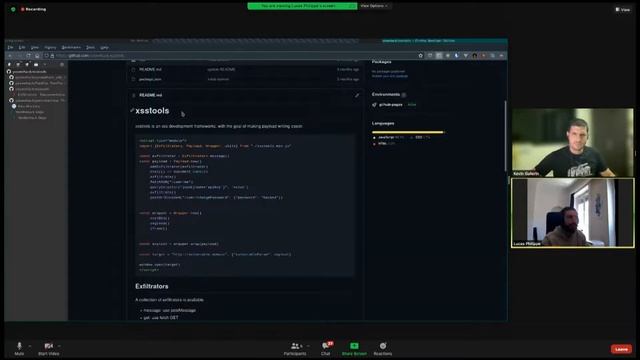Click the Packages heading in sidebar
640x360 pixels.
pyautogui.click(x=382, y=62)
